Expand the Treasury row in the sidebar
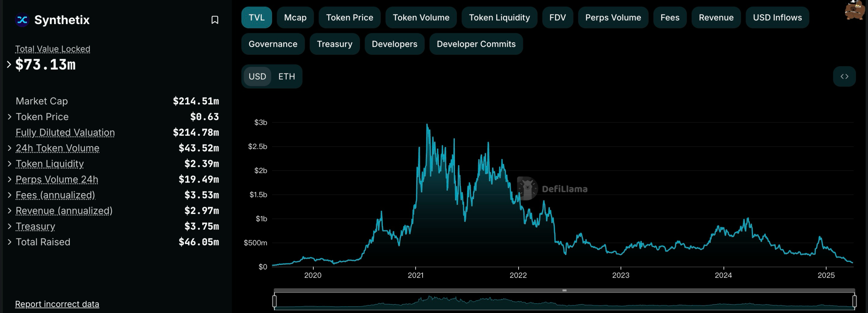The height and width of the screenshot is (313, 868). (9, 226)
